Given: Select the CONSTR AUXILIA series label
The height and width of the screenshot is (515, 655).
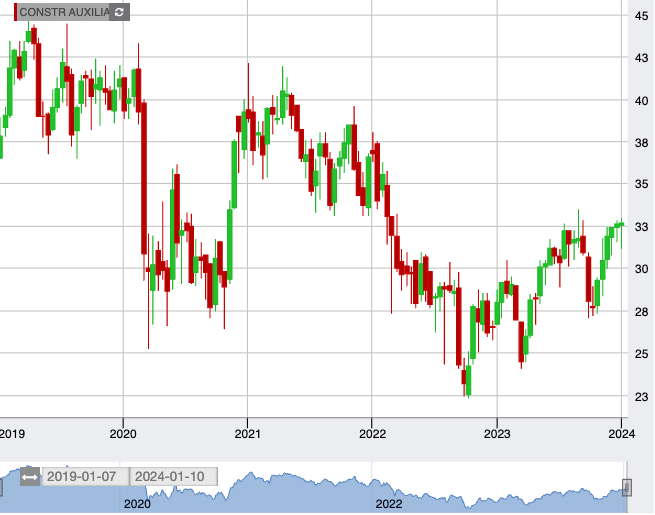Looking at the screenshot, I should click(x=64, y=12).
